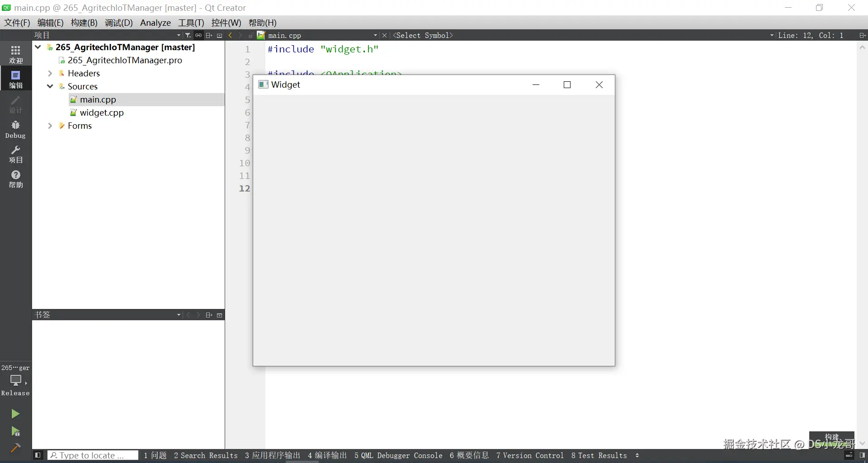Open the 调试(D) menu
The image size is (868, 463).
coord(119,23)
